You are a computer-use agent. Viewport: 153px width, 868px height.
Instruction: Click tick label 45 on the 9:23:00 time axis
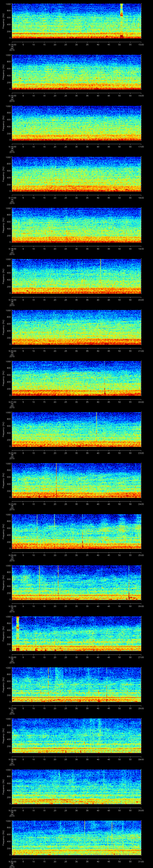click(x=109, y=504)
